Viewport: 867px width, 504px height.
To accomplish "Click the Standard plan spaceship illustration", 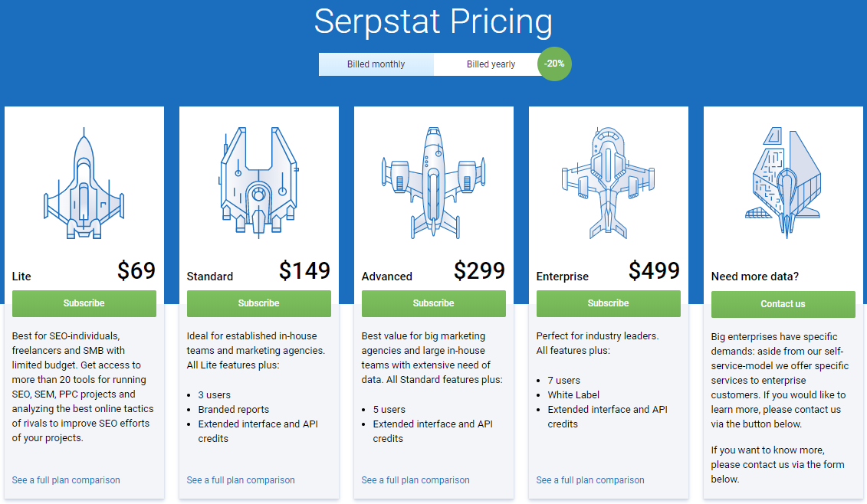I will [x=258, y=182].
